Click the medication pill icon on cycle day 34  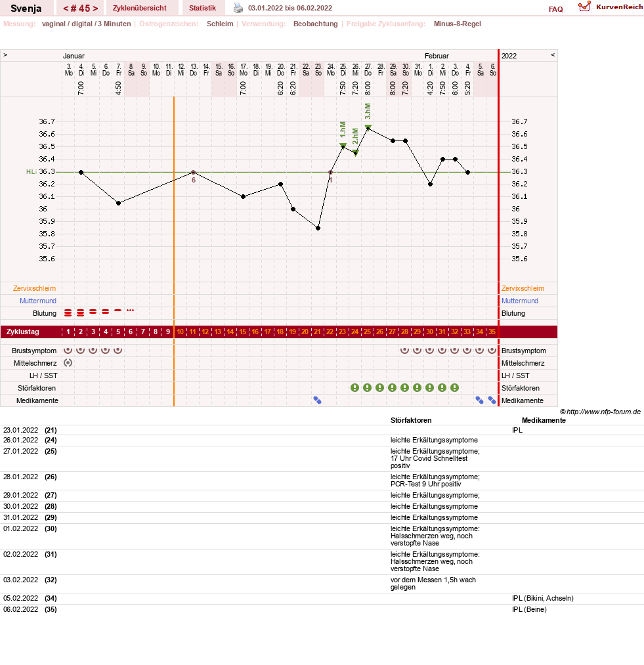(x=479, y=400)
